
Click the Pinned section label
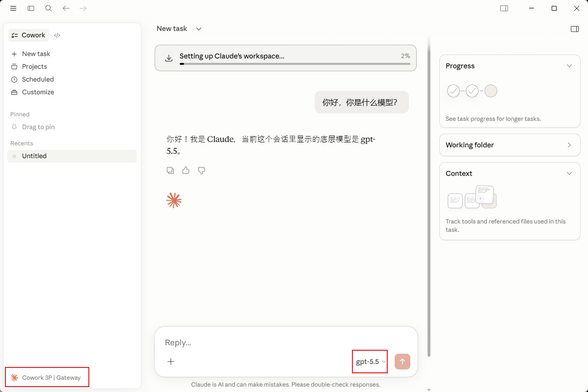[x=20, y=114]
